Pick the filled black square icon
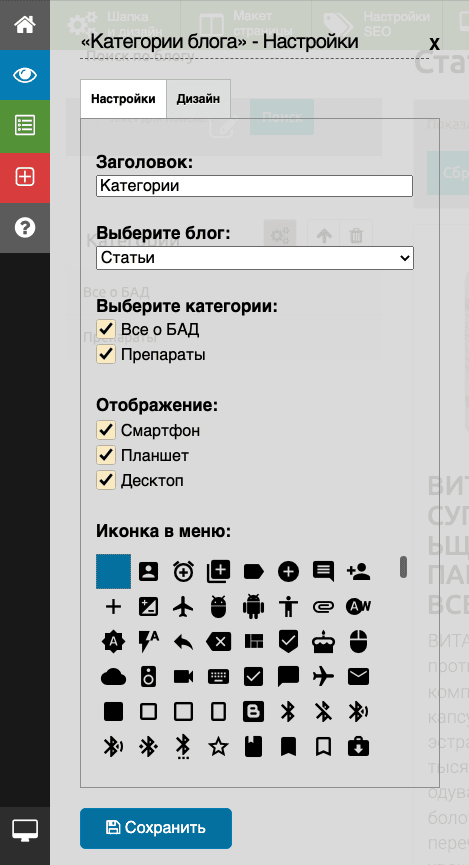The height and width of the screenshot is (865, 469). 113,712
